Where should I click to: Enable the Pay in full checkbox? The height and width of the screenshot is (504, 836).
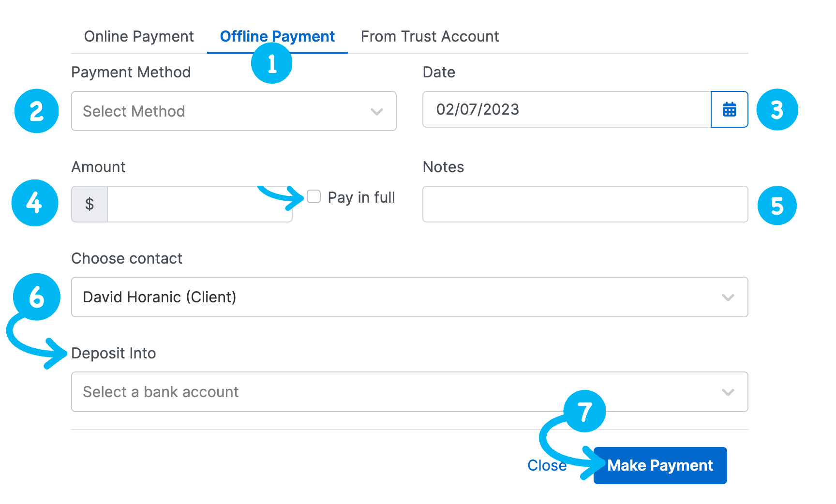click(x=314, y=197)
